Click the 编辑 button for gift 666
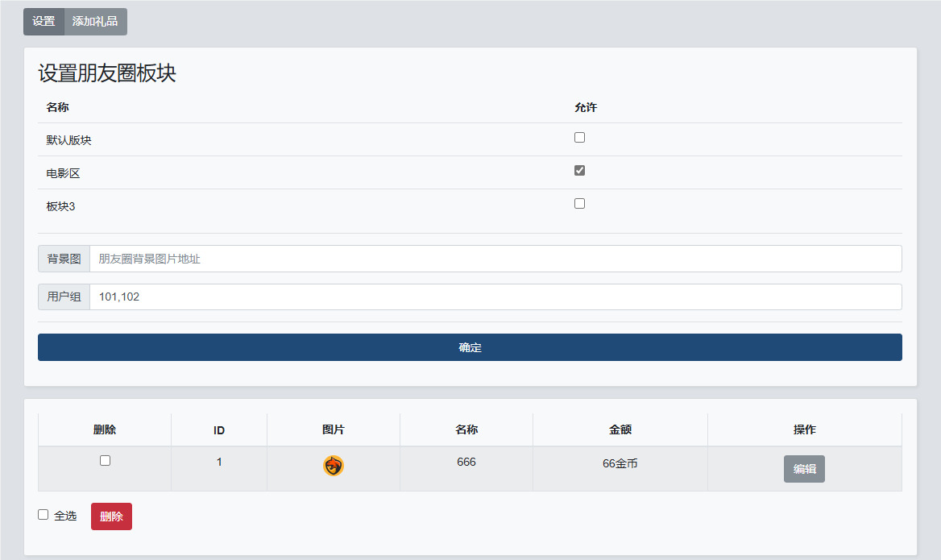941x560 pixels. 804,469
